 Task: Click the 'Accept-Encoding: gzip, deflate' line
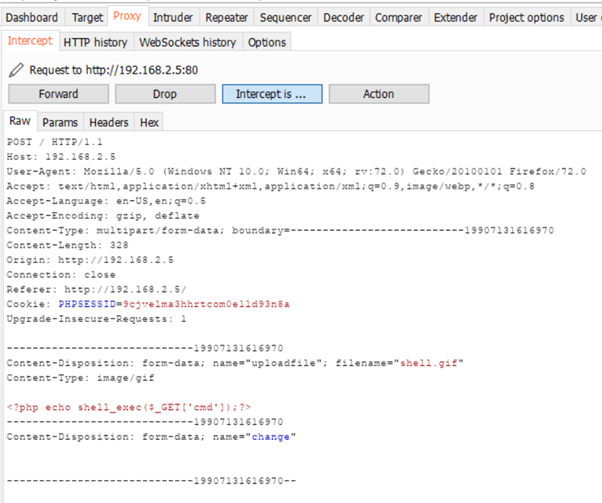coord(103,216)
